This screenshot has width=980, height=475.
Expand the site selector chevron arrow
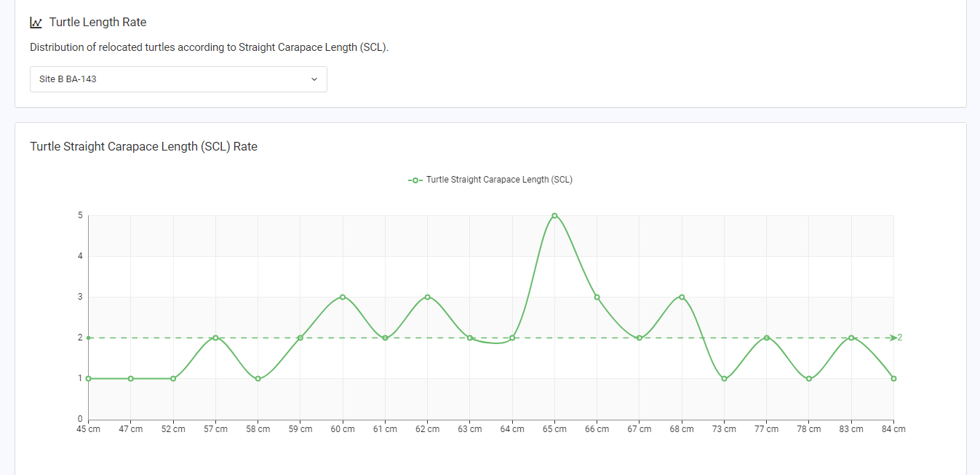coord(314,79)
